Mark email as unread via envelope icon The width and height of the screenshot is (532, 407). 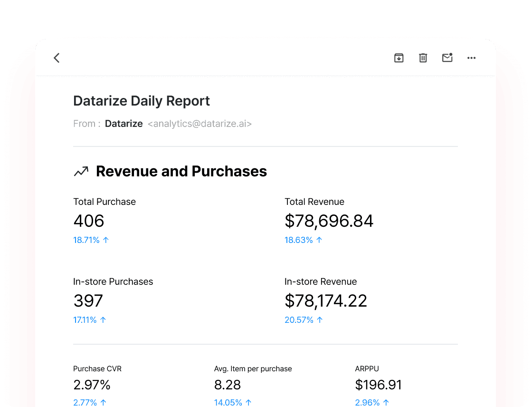(x=447, y=58)
